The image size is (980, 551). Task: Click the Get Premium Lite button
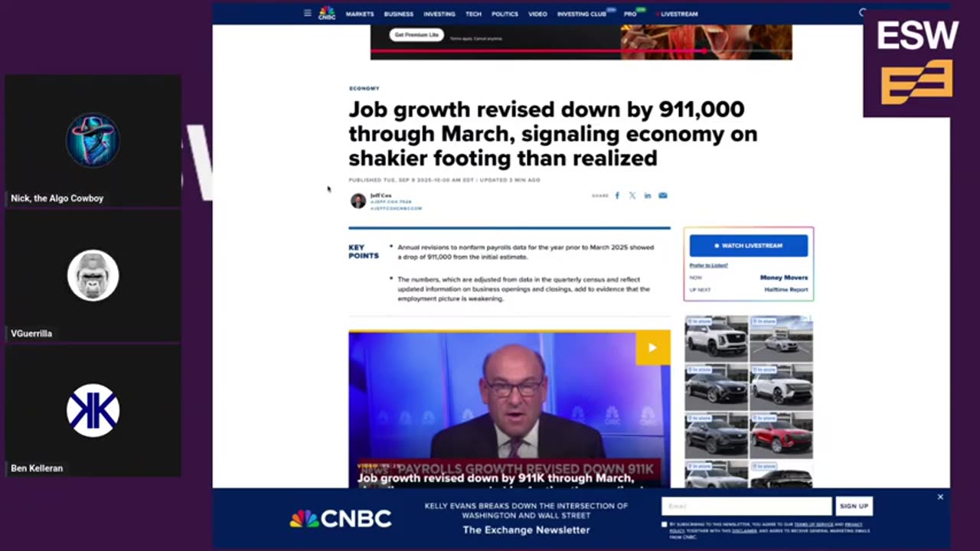point(417,35)
